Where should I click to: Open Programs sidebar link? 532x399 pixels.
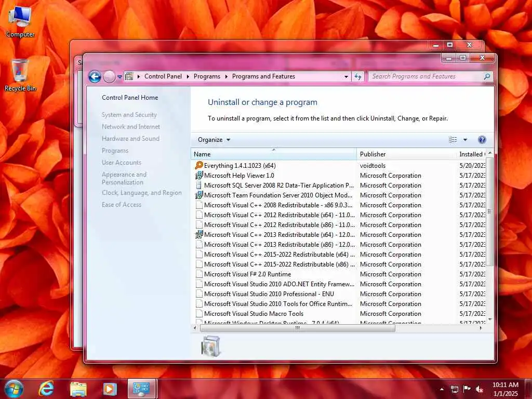coord(115,151)
